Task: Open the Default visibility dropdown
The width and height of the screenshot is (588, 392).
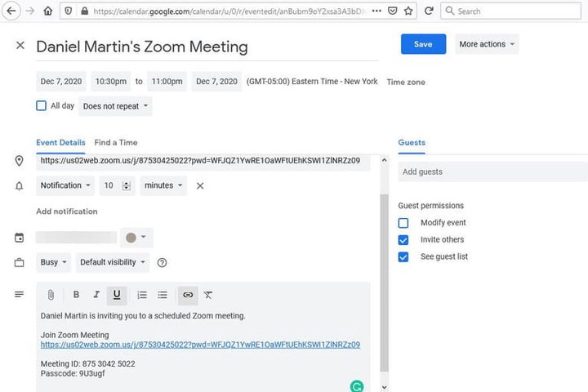Action: 113,262
